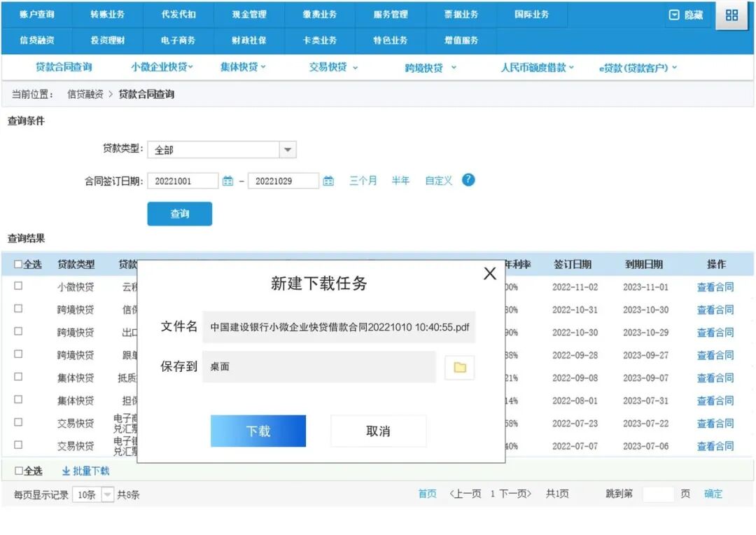Check 全选 checkbox in table header
This screenshot has width=756, height=535.
[18, 264]
